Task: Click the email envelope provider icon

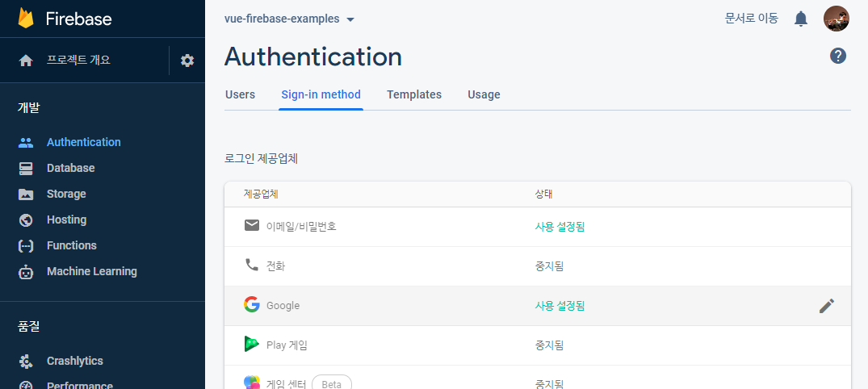Action: click(252, 225)
